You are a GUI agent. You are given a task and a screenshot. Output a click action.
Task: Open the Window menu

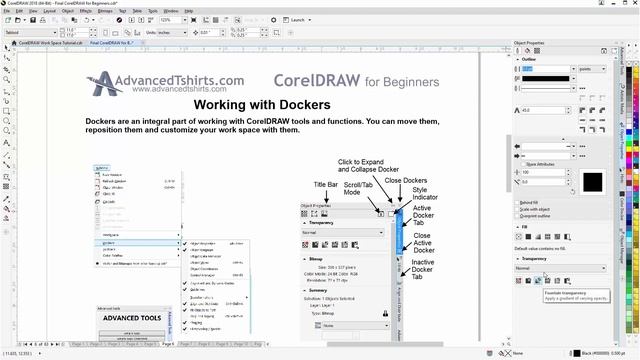(x=171, y=11)
